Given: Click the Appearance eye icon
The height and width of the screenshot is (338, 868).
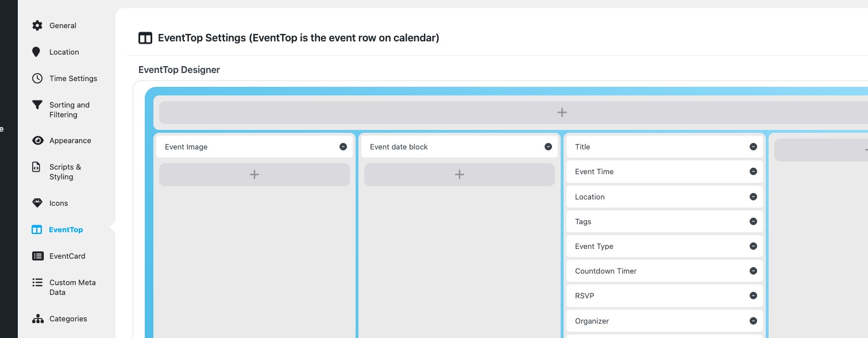Looking at the screenshot, I should tap(38, 140).
